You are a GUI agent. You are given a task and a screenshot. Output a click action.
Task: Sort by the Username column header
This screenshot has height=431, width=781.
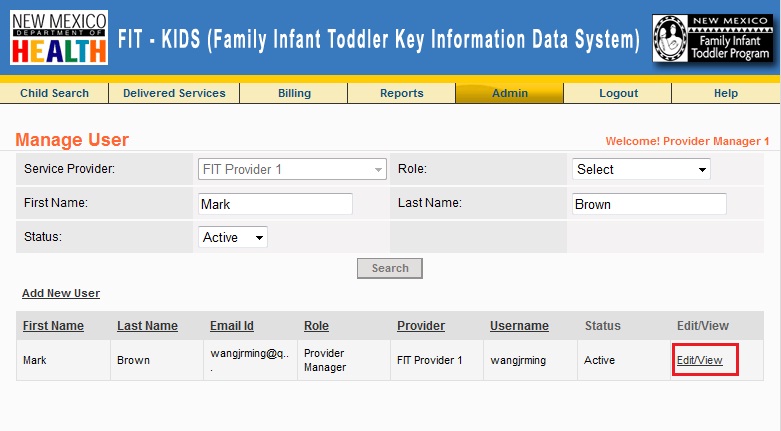[x=519, y=326]
